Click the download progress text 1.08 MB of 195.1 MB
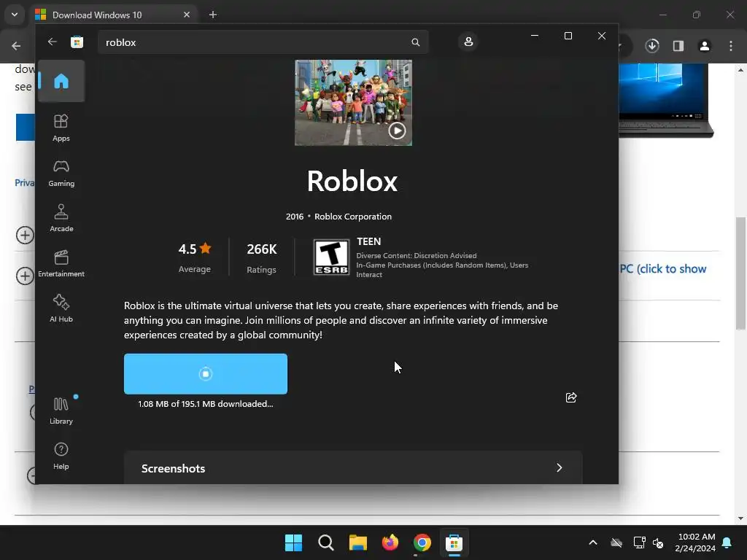 tap(205, 404)
